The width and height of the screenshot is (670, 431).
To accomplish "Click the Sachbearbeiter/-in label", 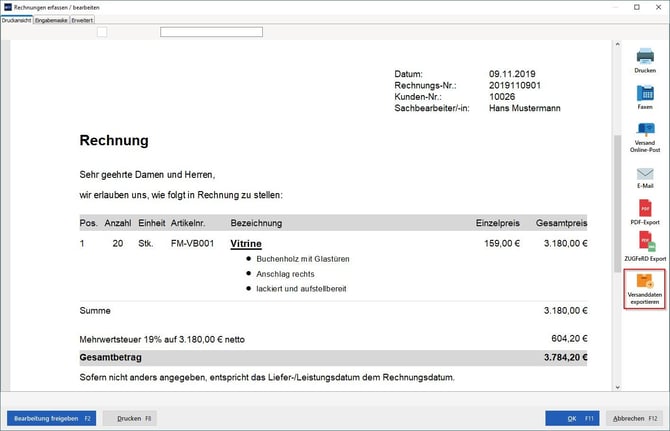I will (432, 108).
